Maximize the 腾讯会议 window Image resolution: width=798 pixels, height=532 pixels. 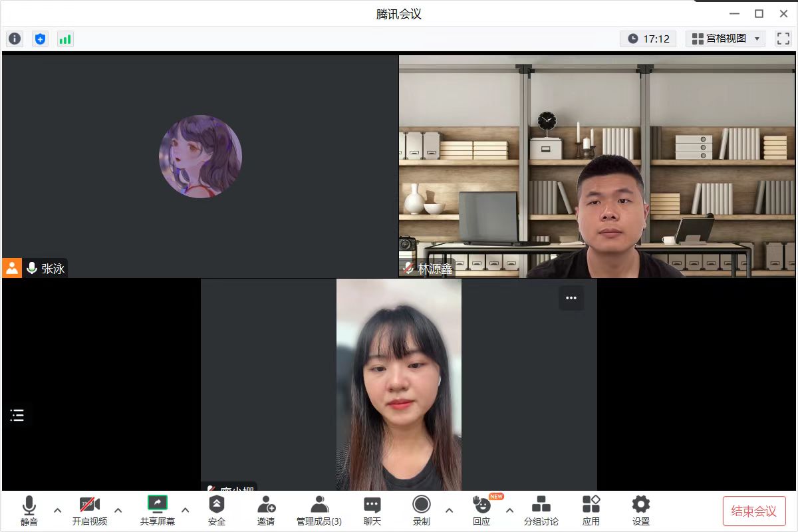click(759, 13)
